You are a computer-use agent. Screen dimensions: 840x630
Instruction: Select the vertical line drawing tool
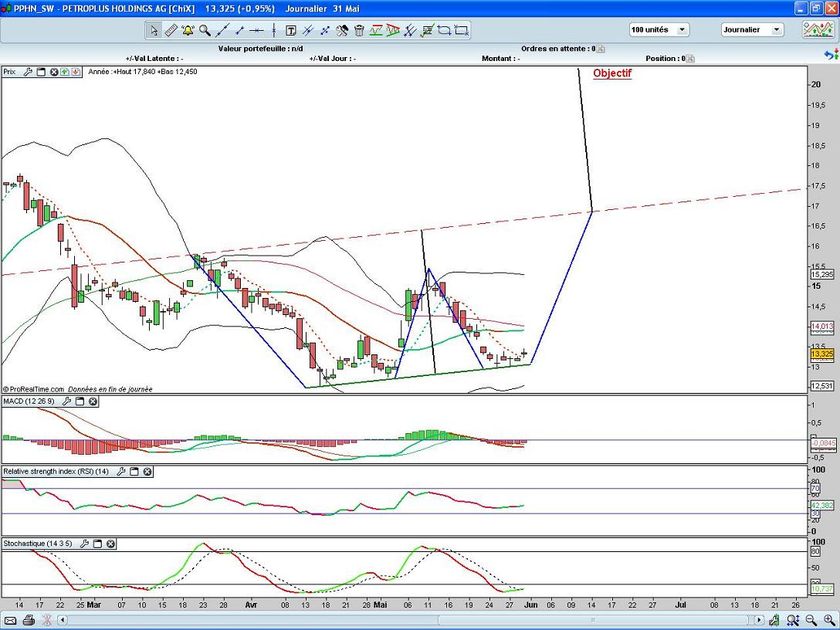274,31
